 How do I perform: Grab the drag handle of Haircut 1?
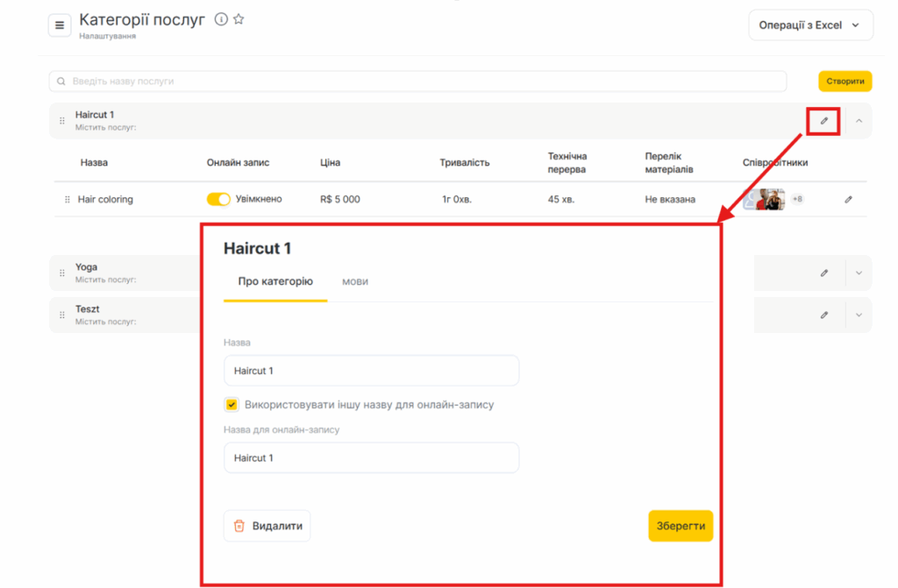pyautogui.click(x=61, y=121)
